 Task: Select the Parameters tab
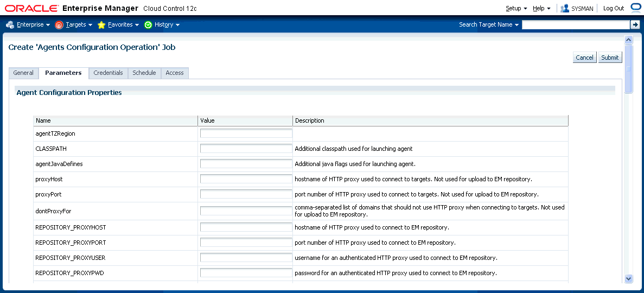63,73
